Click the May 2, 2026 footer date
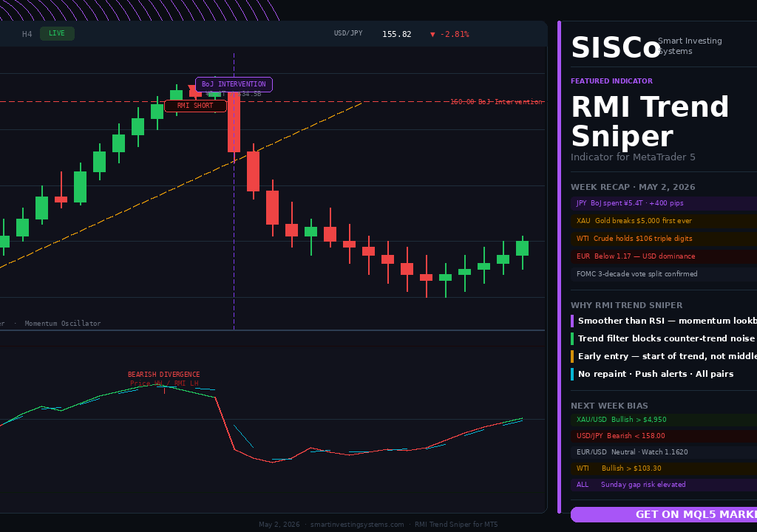Image resolution: width=757 pixels, height=532 pixels. tap(279, 525)
